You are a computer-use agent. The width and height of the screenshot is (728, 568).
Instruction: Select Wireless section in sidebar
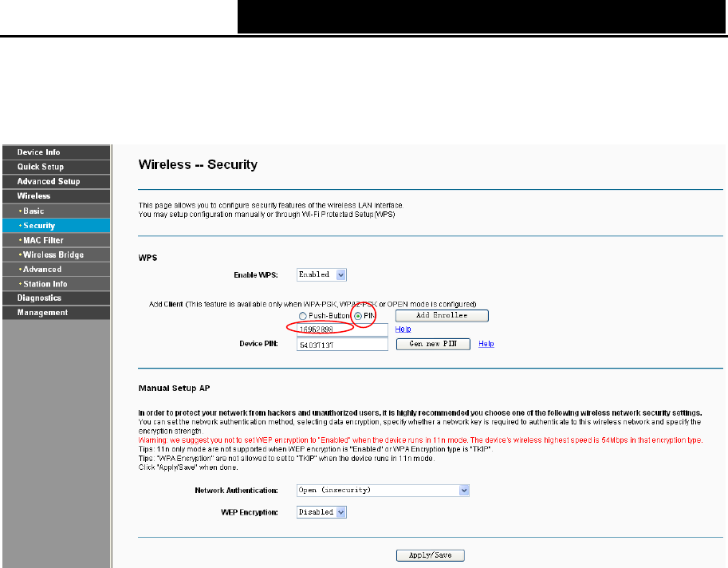(x=56, y=196)
